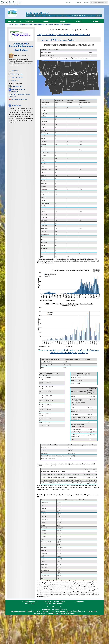Open the Seniors navigation menu
Screen dimensions: 109x644
pos(46,21)
